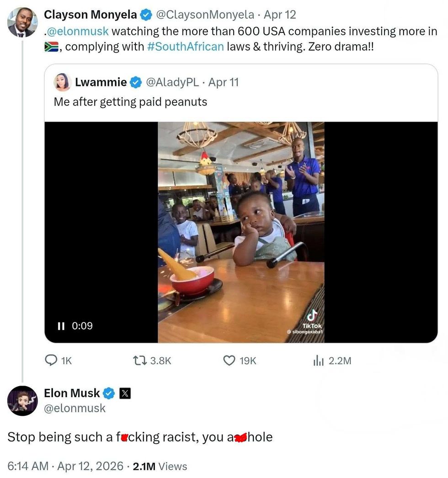Click the reply speech bubble icon

pos(51,361)
